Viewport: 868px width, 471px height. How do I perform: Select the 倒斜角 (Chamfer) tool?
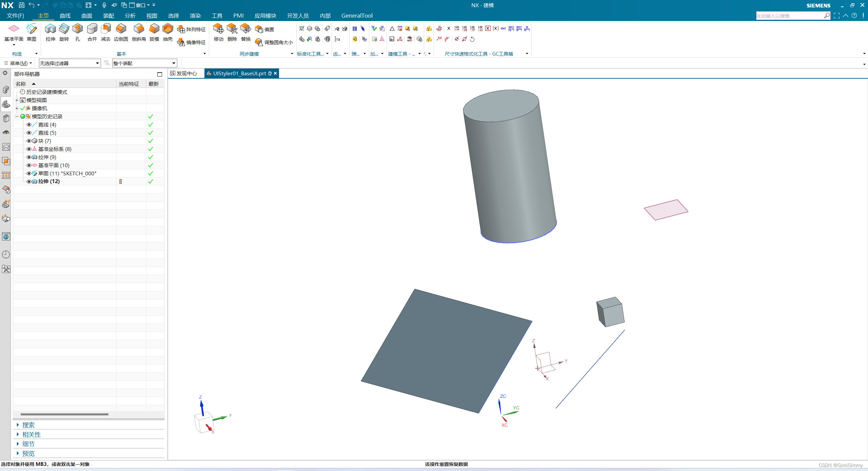coord(139,32)
